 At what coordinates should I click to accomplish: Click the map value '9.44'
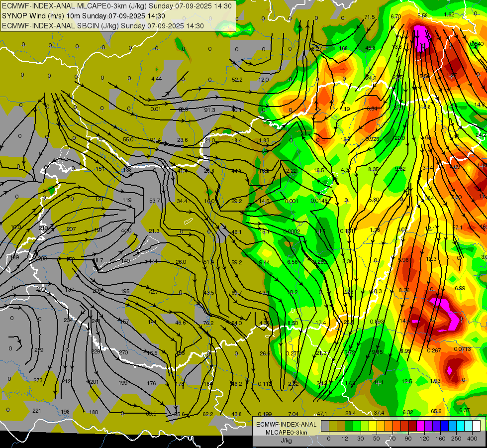click(x=264, y=262)
